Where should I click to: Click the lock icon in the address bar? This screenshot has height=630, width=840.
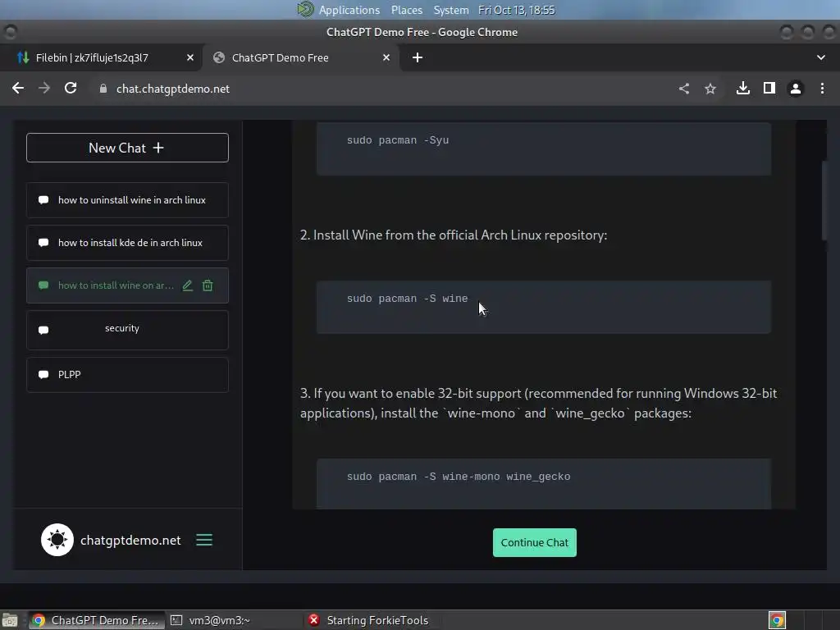click(x=103, y=89)
